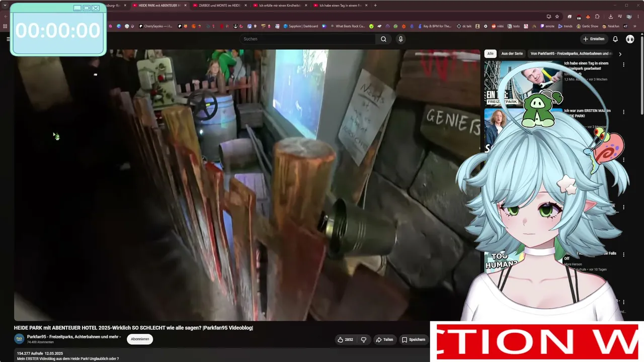Open the 'Neal.fun' bookmark
The height and width of the screenshot is (362, 644).
tap(610, 26)
